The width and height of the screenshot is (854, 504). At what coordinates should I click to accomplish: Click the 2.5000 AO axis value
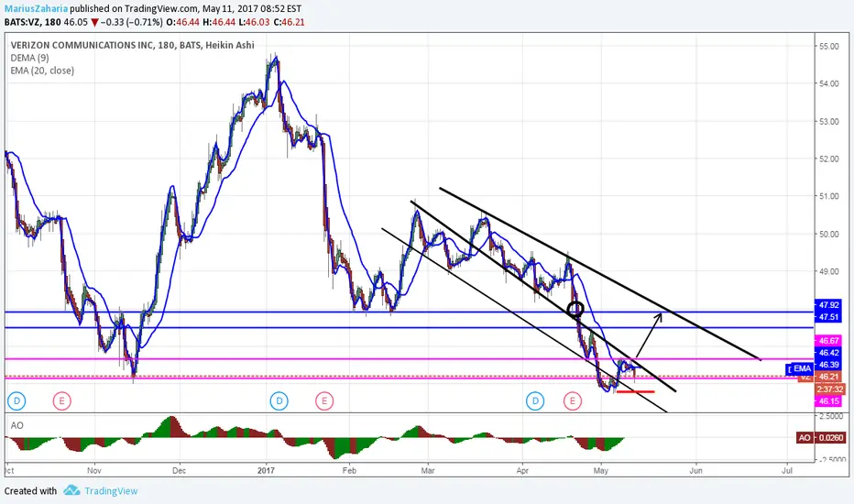(831, 416)
